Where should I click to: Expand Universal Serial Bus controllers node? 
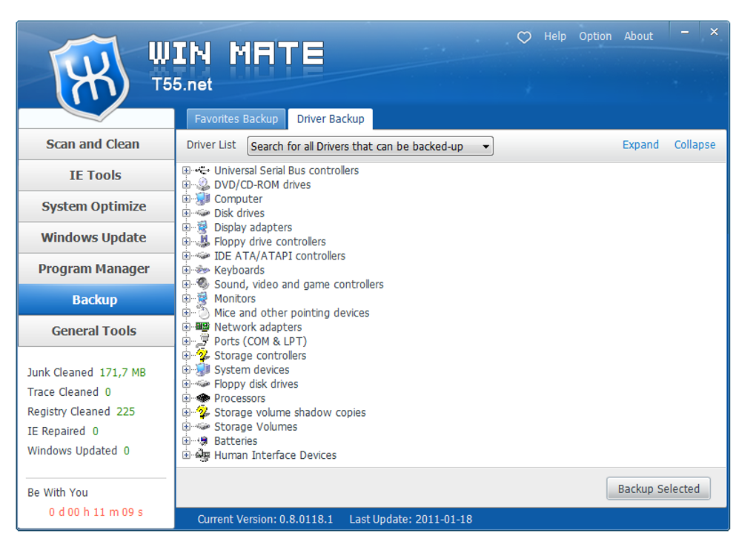pyautogui.click(x=186, y=171)
